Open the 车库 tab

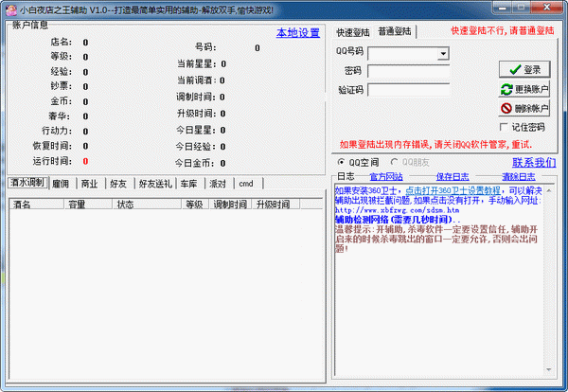pos(188,184)
